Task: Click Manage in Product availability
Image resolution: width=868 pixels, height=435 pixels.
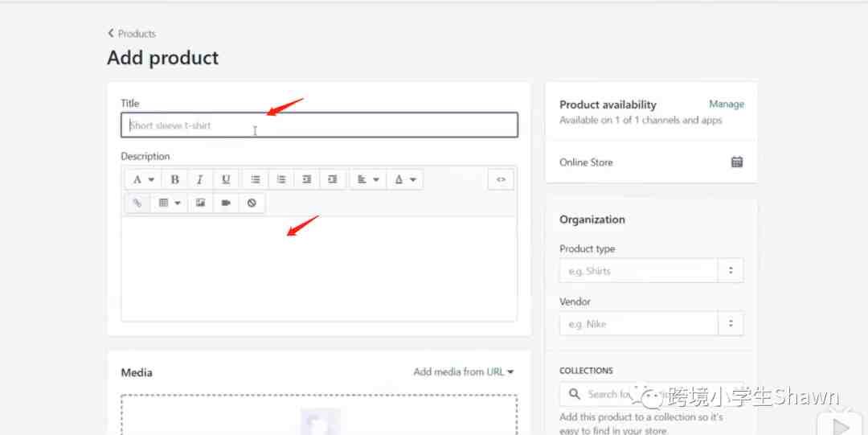Action: [x=726, y=104]
